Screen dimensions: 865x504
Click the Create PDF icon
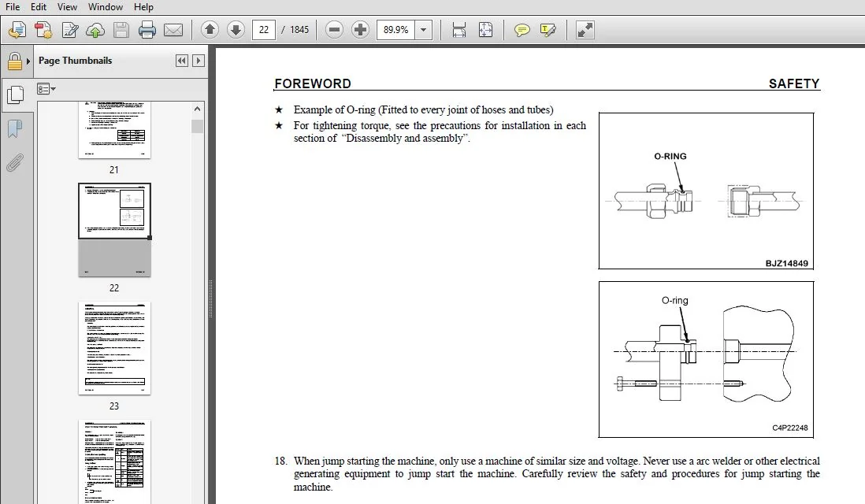point(43,30)
